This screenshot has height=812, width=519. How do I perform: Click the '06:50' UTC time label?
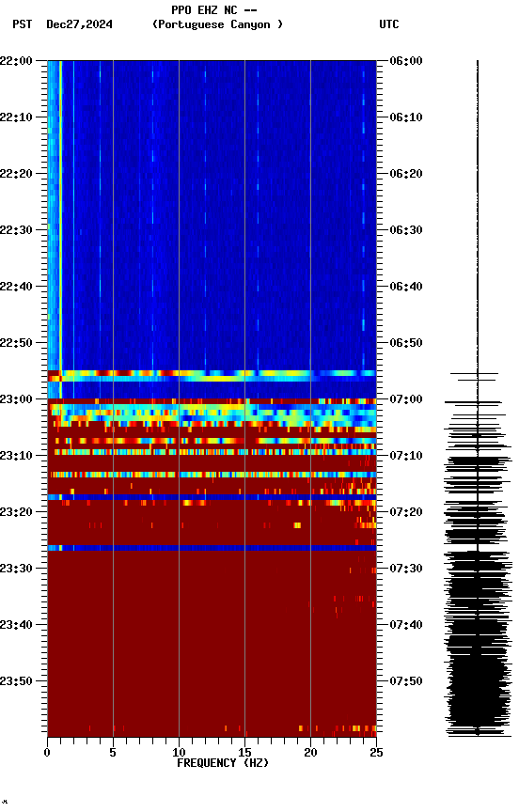(406, 343)
